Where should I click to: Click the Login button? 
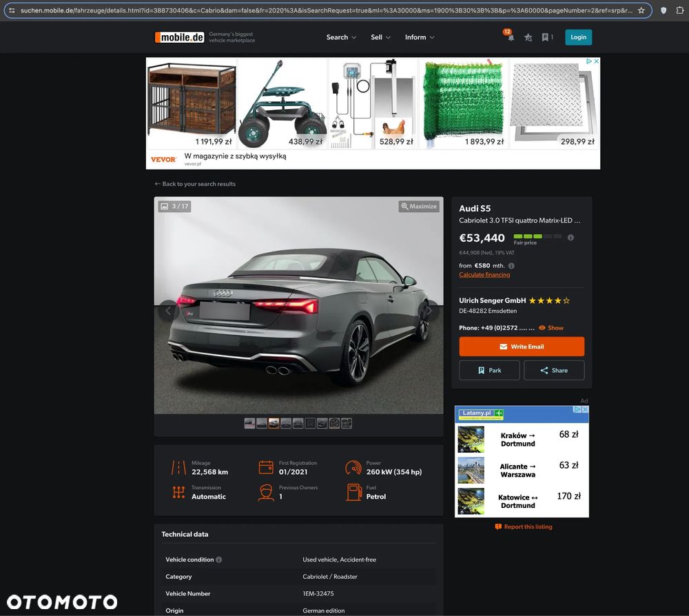578,37
